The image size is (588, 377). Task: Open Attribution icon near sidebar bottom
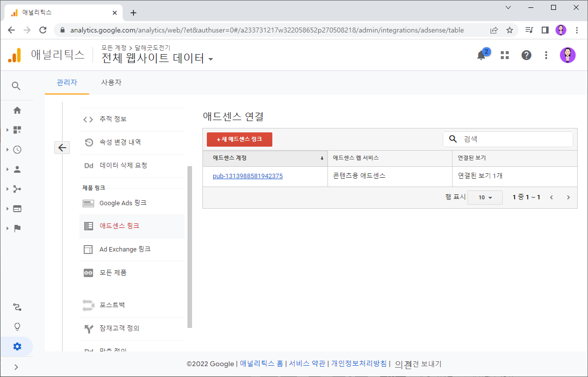pos(17,307)
